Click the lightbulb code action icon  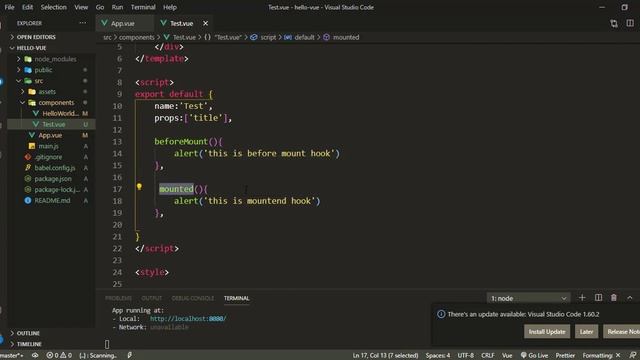pos(139,187)
